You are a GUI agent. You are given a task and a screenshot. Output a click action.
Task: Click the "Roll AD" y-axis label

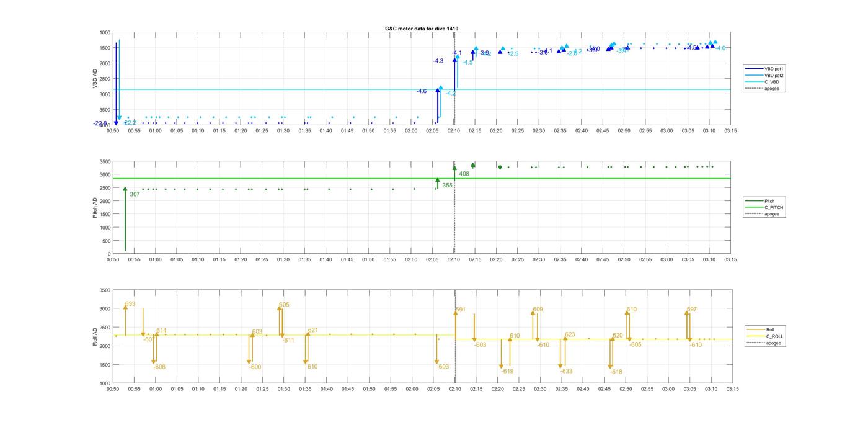(95, 336)
